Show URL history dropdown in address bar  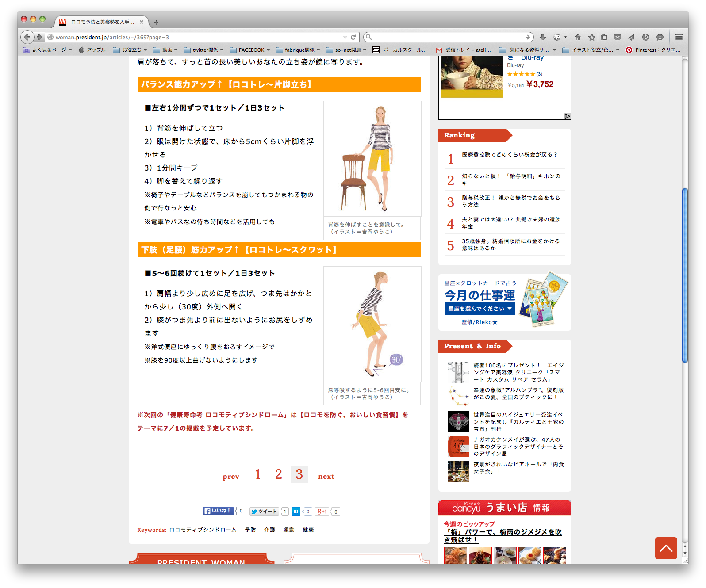tap(345, 37)
